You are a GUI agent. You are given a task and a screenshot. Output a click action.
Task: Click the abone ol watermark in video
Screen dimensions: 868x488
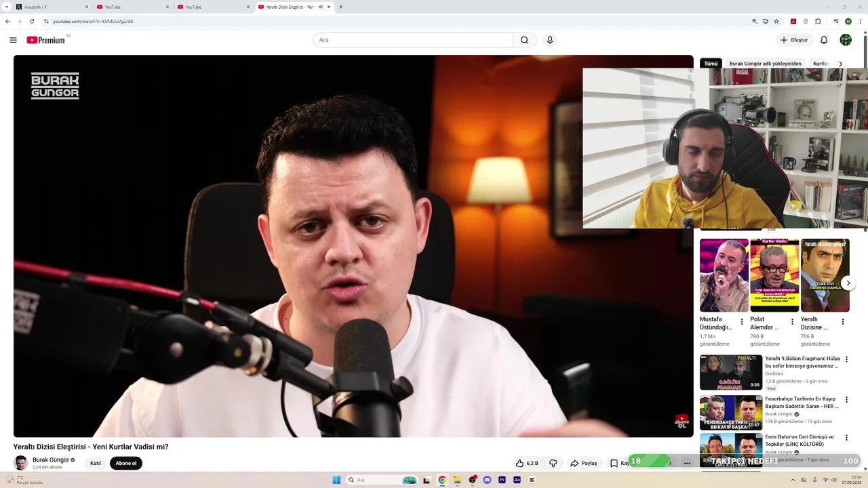pyautogui.click(x=682, y=422)
